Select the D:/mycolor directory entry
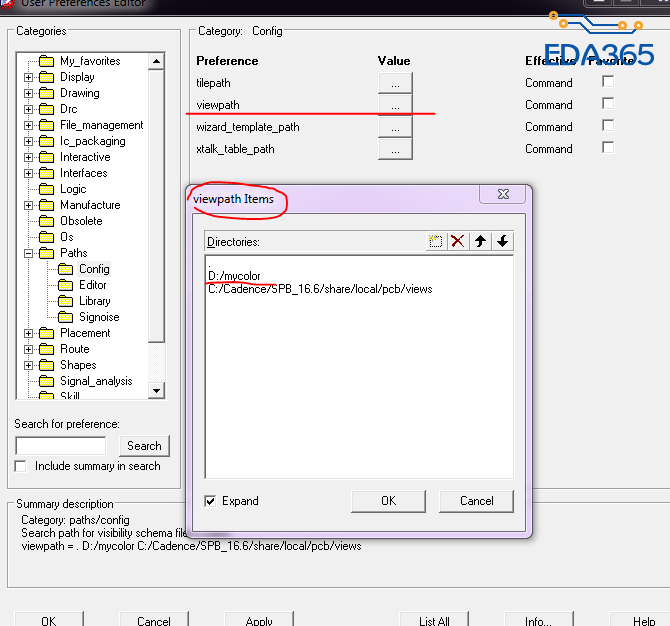This screenshot has width=670, height=626. coord(234,276)
